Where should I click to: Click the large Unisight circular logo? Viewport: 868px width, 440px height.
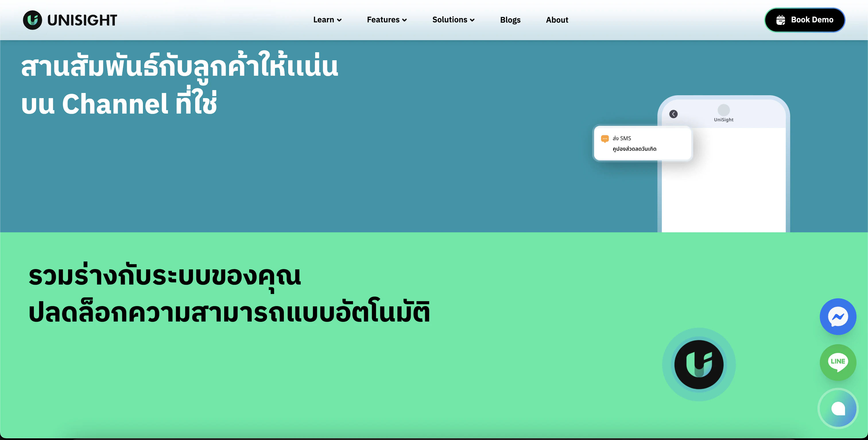(x=699, y=365)
